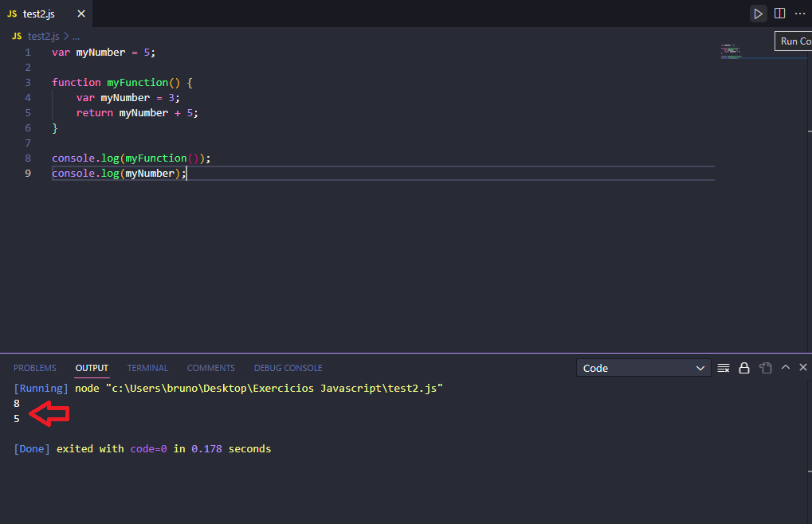Click line number 8 in the gutter

coord(28,158)
